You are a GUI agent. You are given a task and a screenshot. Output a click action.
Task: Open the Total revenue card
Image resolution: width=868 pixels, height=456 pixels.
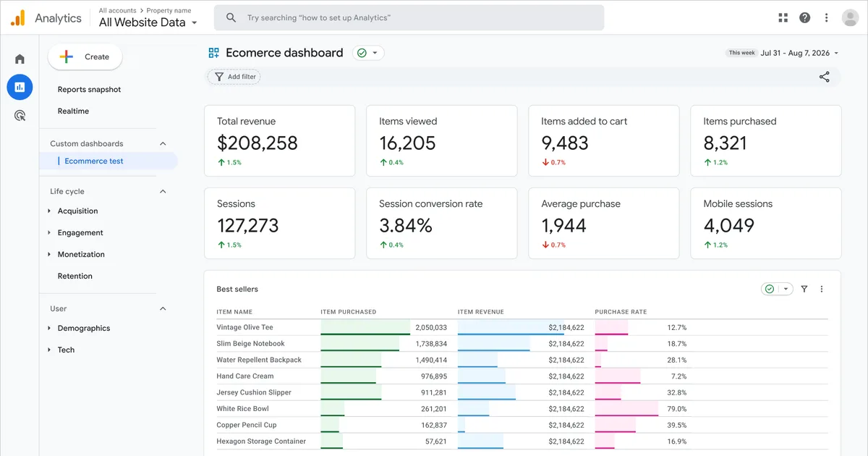coord(280,140)
